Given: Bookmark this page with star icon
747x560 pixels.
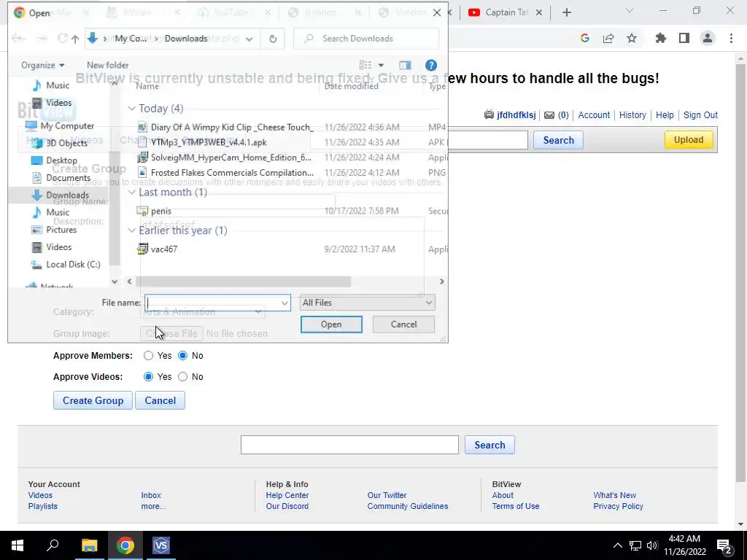Looking at the screenshot, I should (x=632, y=39).
